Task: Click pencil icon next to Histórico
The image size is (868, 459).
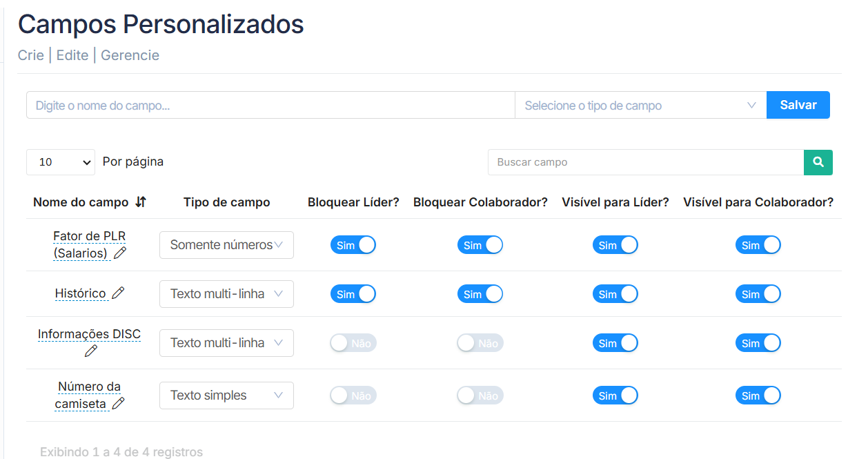Action: click(118, 293)
